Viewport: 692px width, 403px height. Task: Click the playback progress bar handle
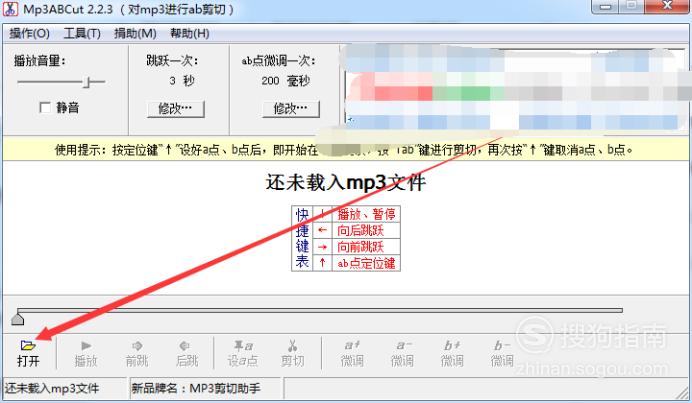(x=17, y=318)
